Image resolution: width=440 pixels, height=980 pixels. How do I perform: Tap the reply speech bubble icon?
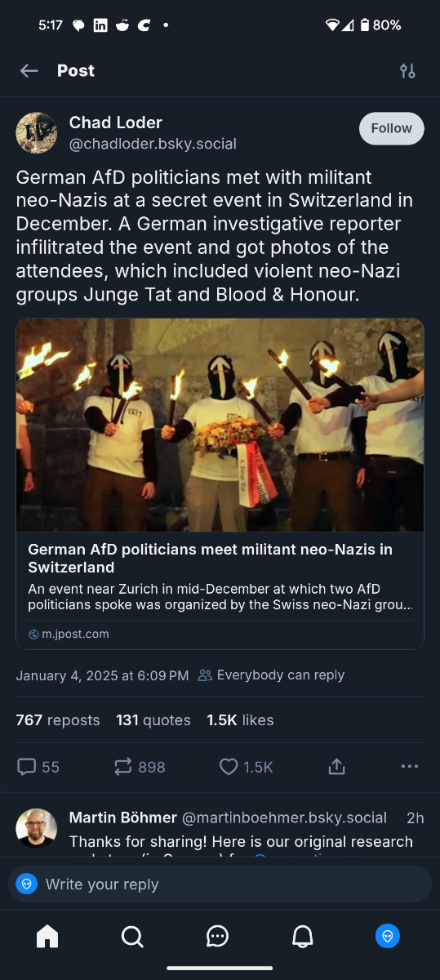tap(27, 767)
